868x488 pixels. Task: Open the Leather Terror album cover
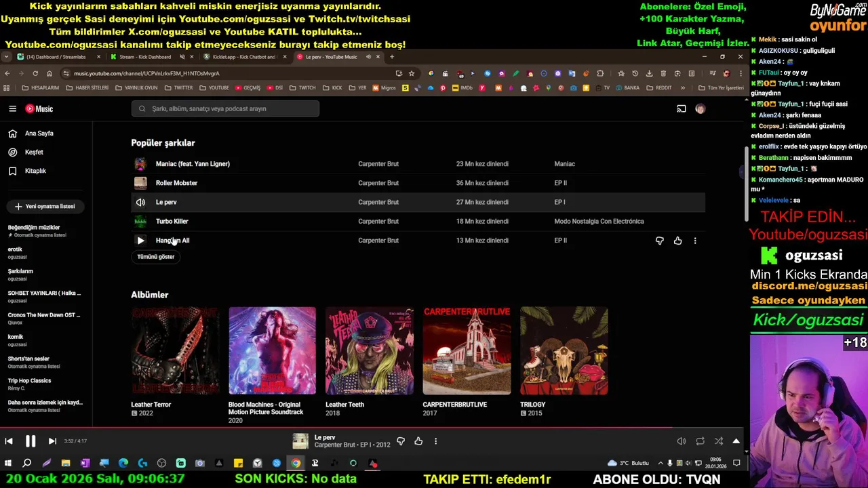click(x=175, y=351)
